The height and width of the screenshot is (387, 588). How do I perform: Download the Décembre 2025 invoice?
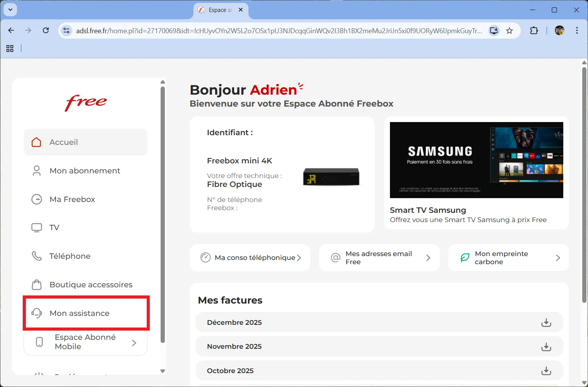click(546, 322)
